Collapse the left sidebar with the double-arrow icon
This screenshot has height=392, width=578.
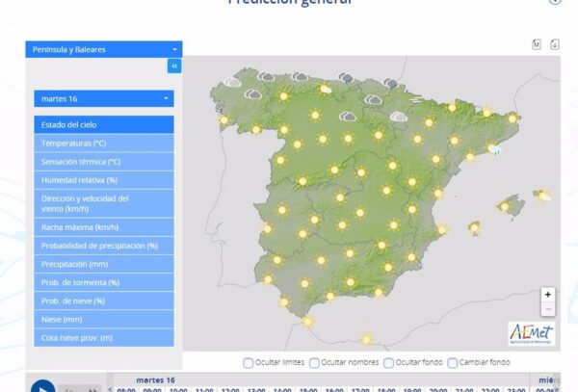click(x=174, y=65)
